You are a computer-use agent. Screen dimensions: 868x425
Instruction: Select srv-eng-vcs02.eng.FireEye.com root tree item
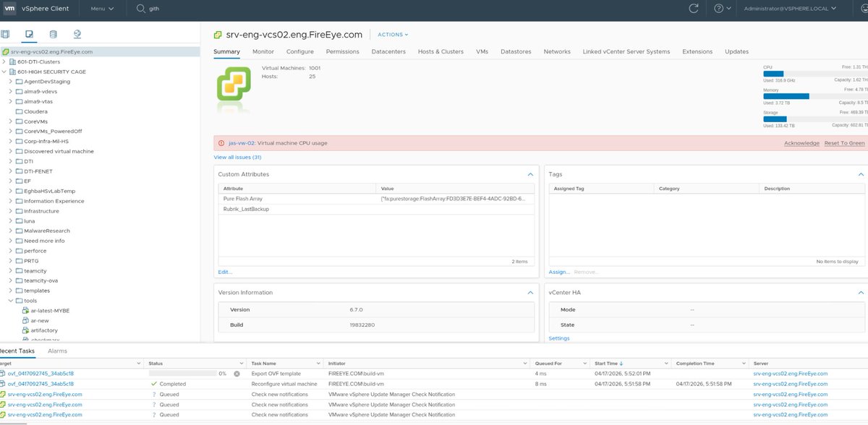tap(100, 51)
